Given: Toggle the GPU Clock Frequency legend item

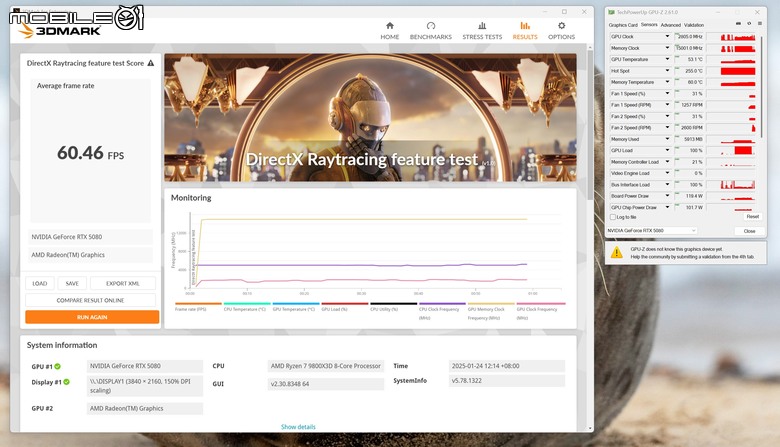Looking at the screenshot, I should [x=540, y=310].
